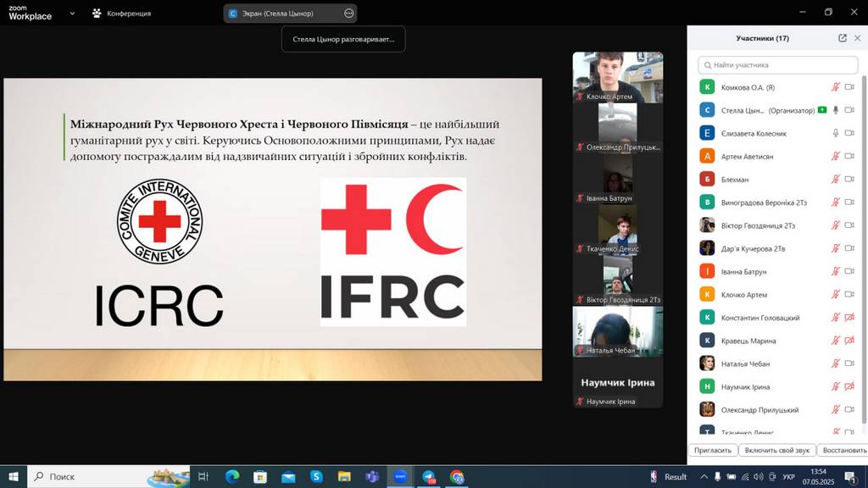This screenshot has width=868, height=488.
Task: Open the Windows Start menu
Action: pos(14,476)
